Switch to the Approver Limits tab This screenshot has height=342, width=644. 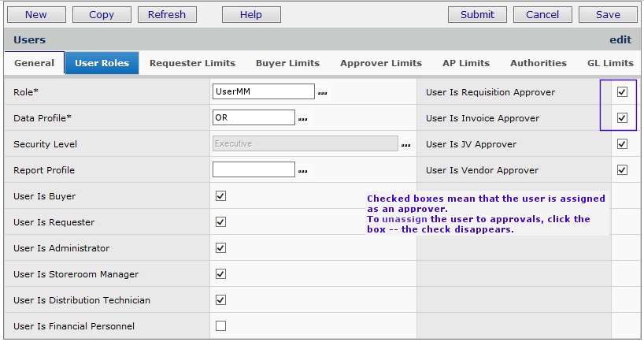point(381,63)
